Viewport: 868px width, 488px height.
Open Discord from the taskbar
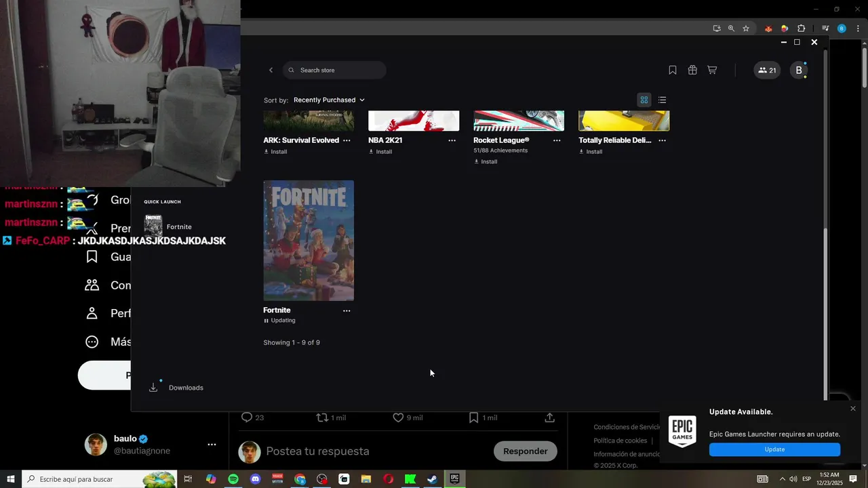[x=255, y=479]
